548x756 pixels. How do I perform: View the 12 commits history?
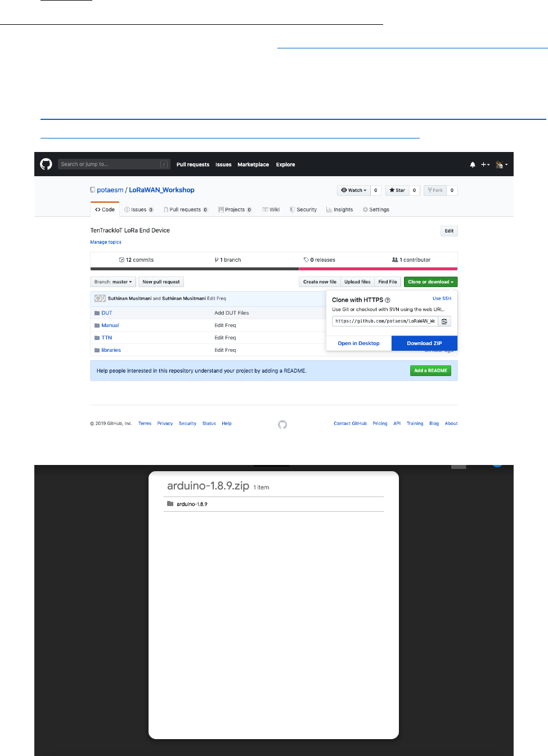tap(136, 260)
